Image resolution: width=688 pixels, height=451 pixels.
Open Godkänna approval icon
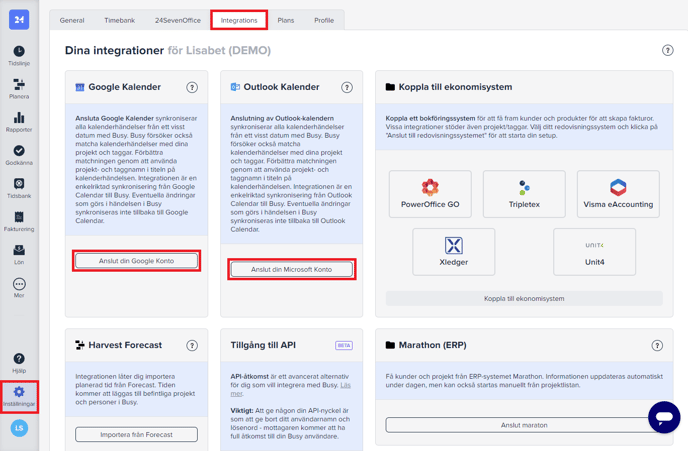(19, 155)
